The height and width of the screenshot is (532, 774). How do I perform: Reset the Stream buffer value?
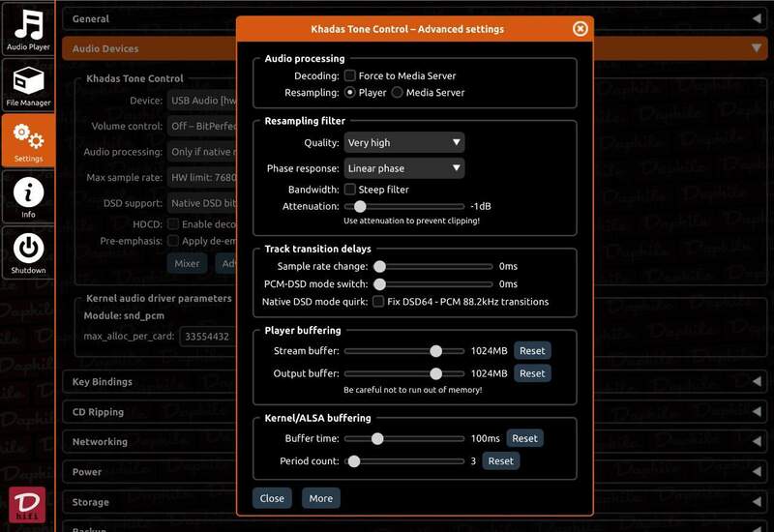(x=531, y=351)
